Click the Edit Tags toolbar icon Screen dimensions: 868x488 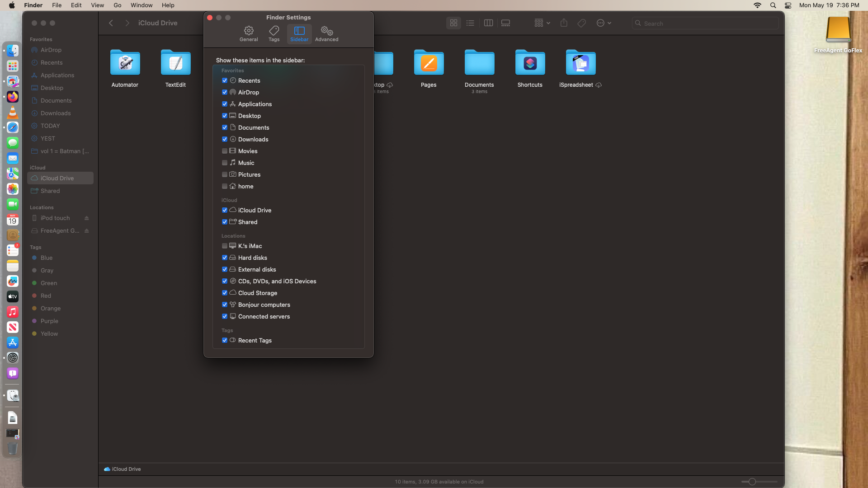pyautogui.click(x=582, y=23)
